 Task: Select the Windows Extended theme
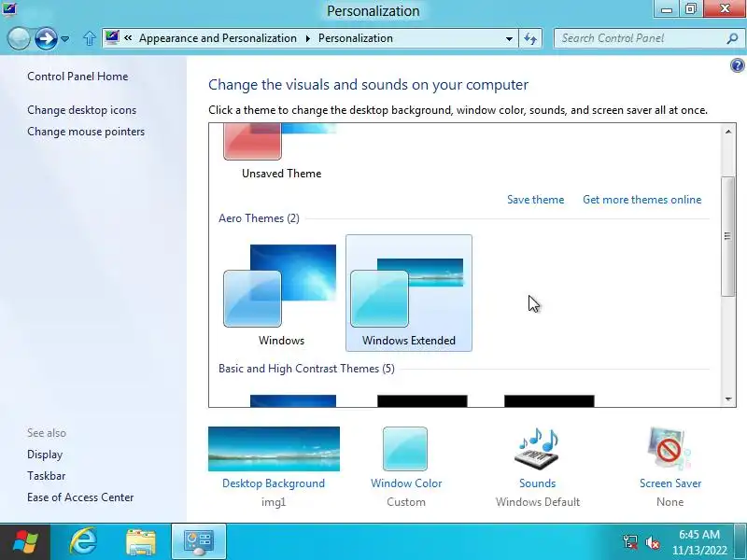click(409, 293)
